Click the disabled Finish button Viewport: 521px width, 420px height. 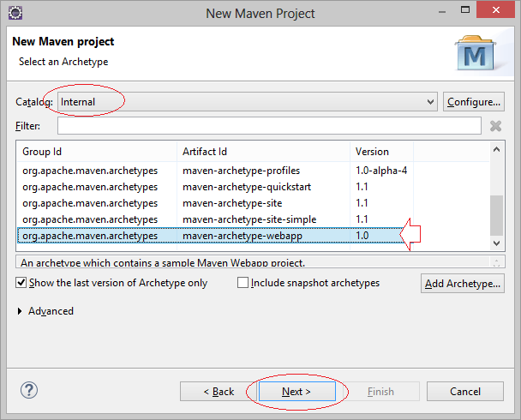[x=380, y=392]
